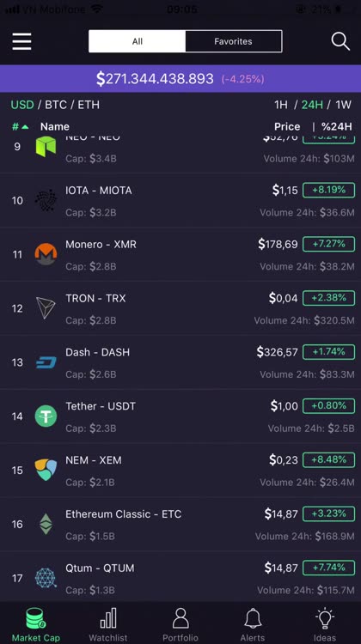Switch currency to BTC

point(56,105)
